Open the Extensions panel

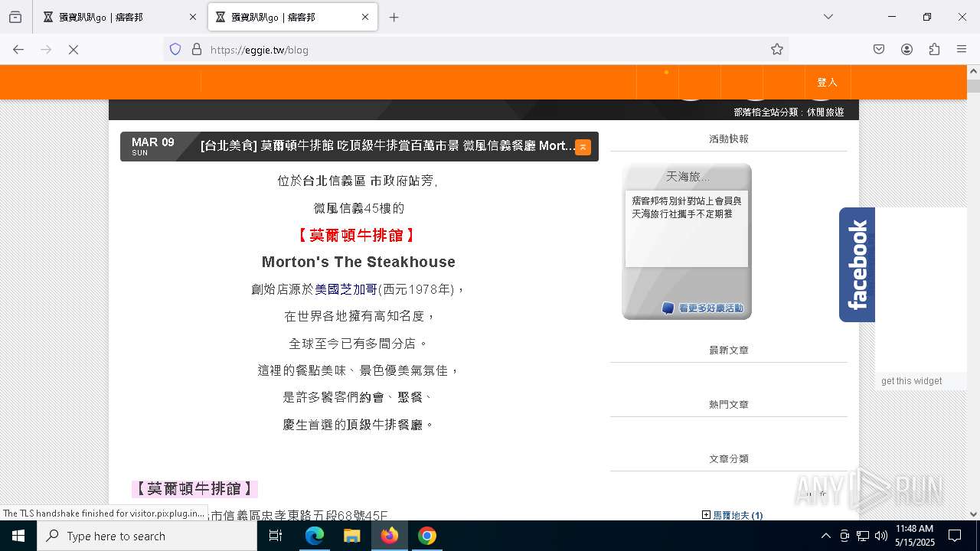934,49
